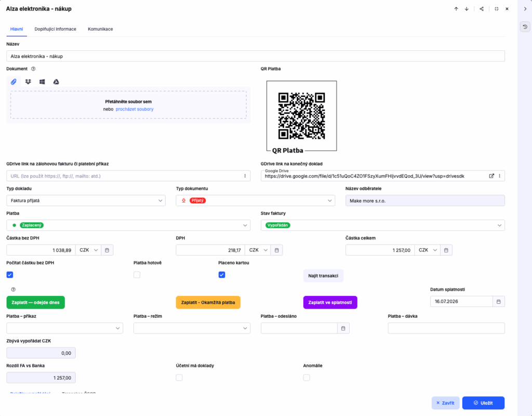The width and height of the screenshot is (532, 416).
Task: Click Zaplatit - Okamžitá platba button
Action: pyautogui.click(x=208, y=302)
